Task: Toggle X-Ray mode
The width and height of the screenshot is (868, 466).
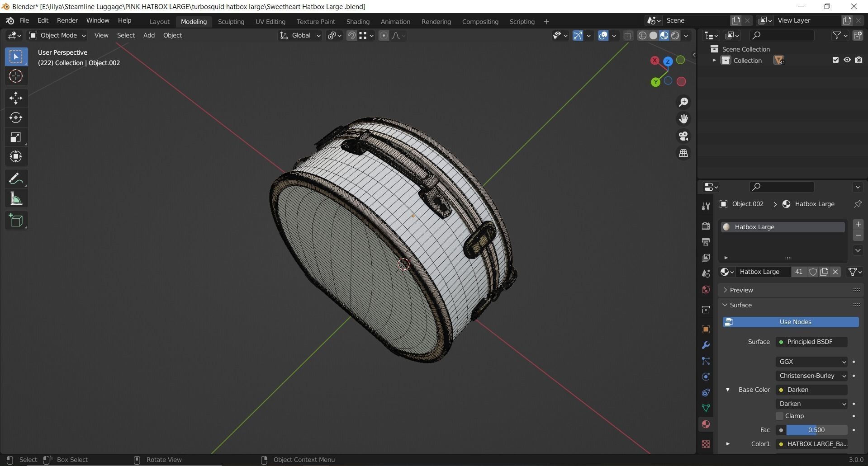Action: click(628, 36)
